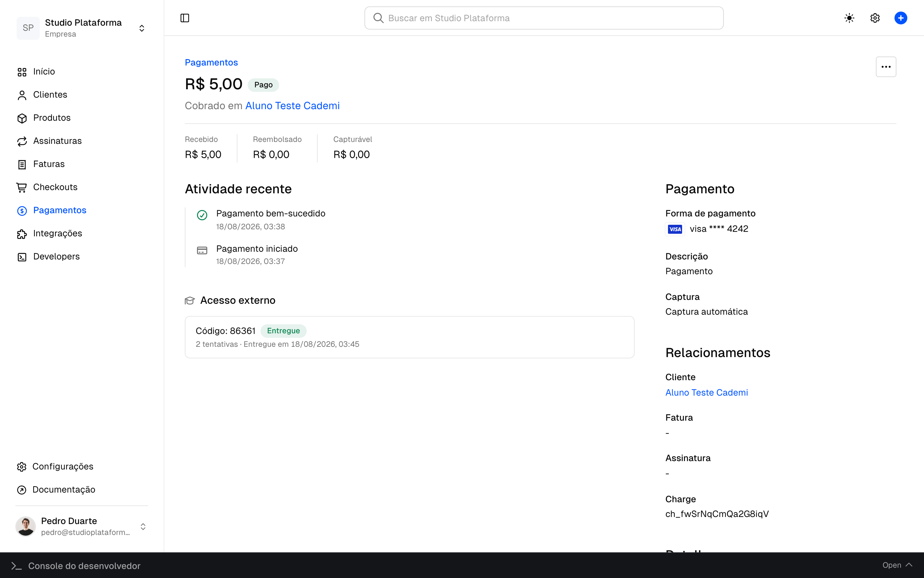Screen dimensions: 924x578
Task: Click the Pago status badge
Action: (x=263, y=85)
